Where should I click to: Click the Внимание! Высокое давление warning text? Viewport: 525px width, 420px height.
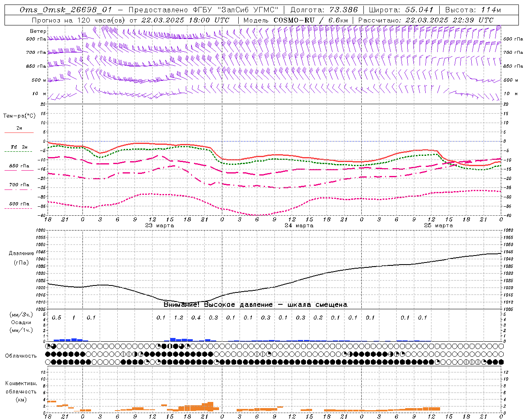click(256, 305)
